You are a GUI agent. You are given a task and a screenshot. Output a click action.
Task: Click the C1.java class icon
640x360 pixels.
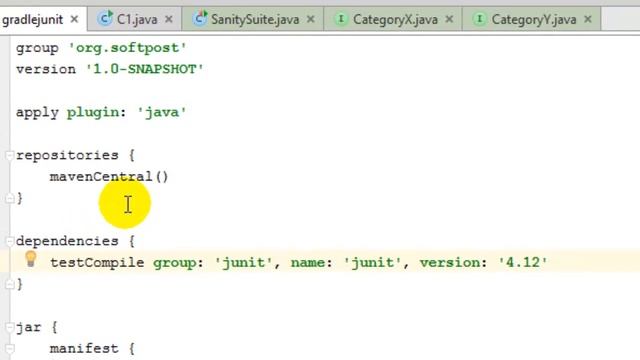105,18
